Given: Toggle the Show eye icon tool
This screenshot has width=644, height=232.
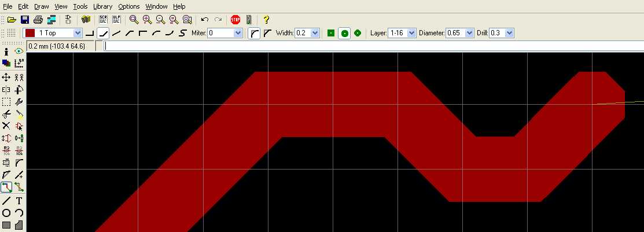Looking at the screenshot, I should [x=19, y=52].
